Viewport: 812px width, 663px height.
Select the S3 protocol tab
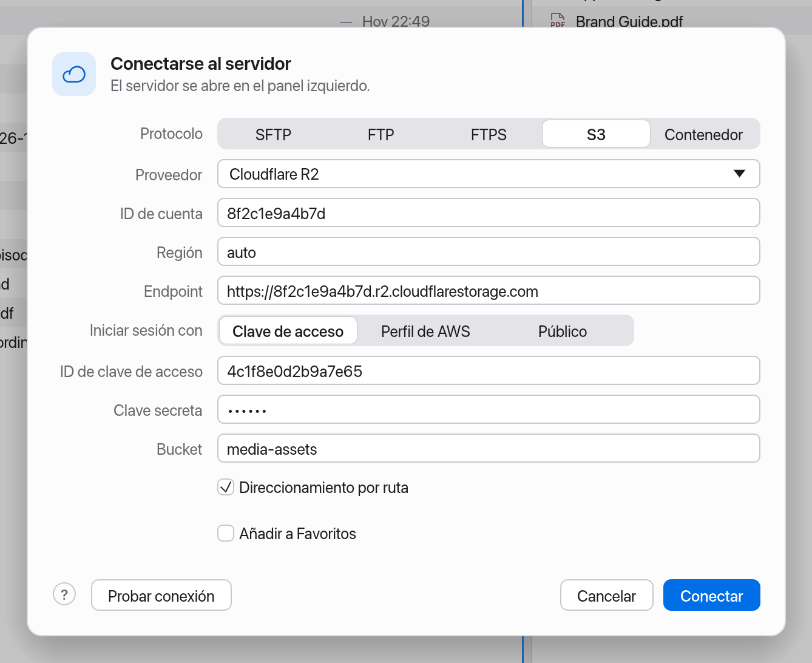596,134
